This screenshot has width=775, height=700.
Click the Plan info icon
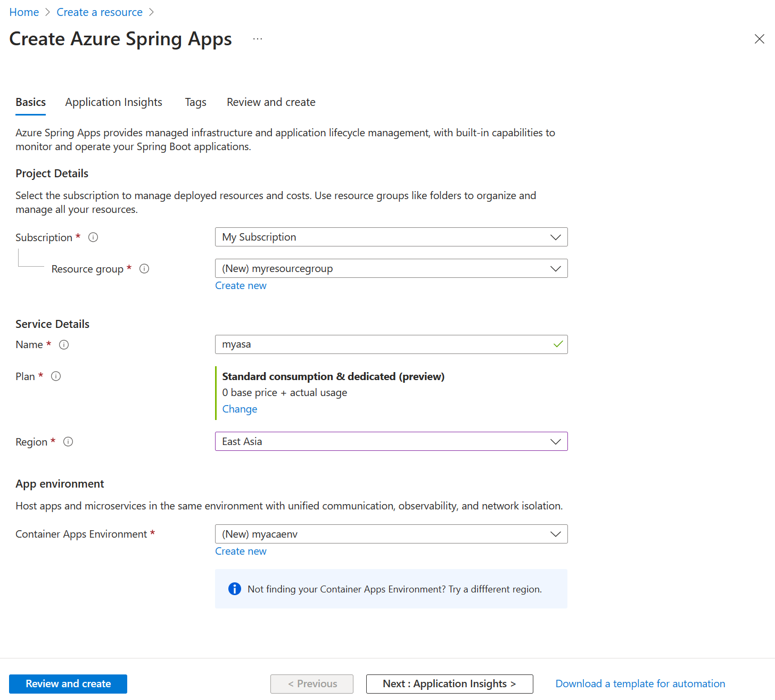click(x=56, y=376)
